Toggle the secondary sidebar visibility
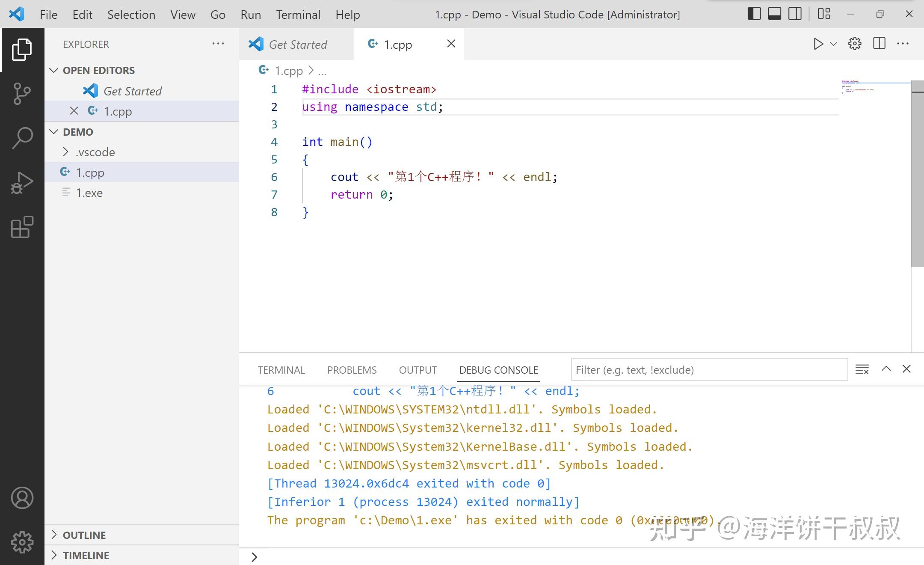The image size is (924, 565). pos(794,13)
